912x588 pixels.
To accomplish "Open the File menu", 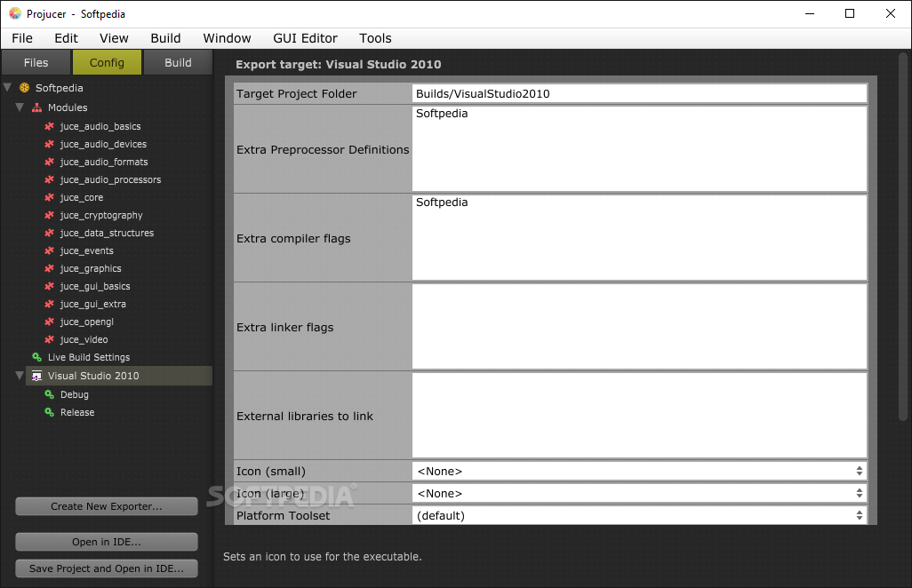I will pos(22,38).
